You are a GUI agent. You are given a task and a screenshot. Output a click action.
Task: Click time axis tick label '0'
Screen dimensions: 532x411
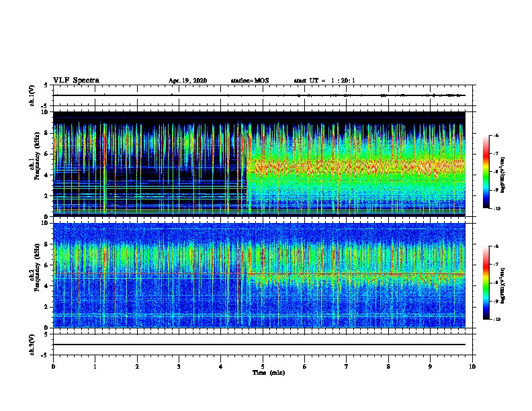53,367
